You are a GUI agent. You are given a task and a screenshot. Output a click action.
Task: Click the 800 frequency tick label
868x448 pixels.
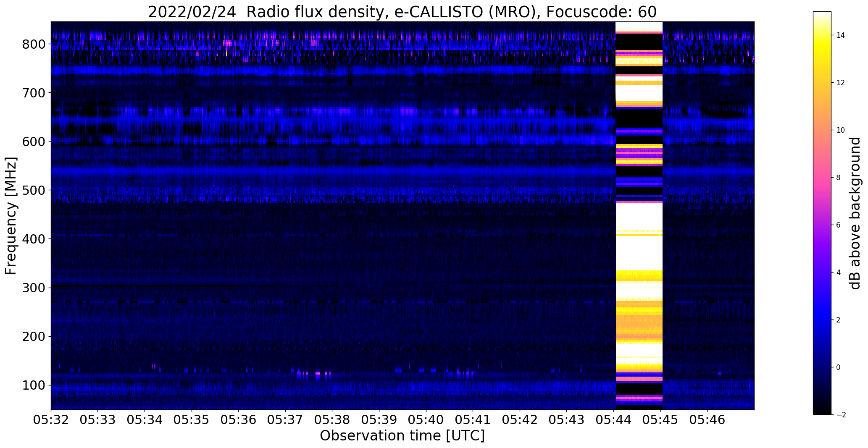(x=34, y=44)
